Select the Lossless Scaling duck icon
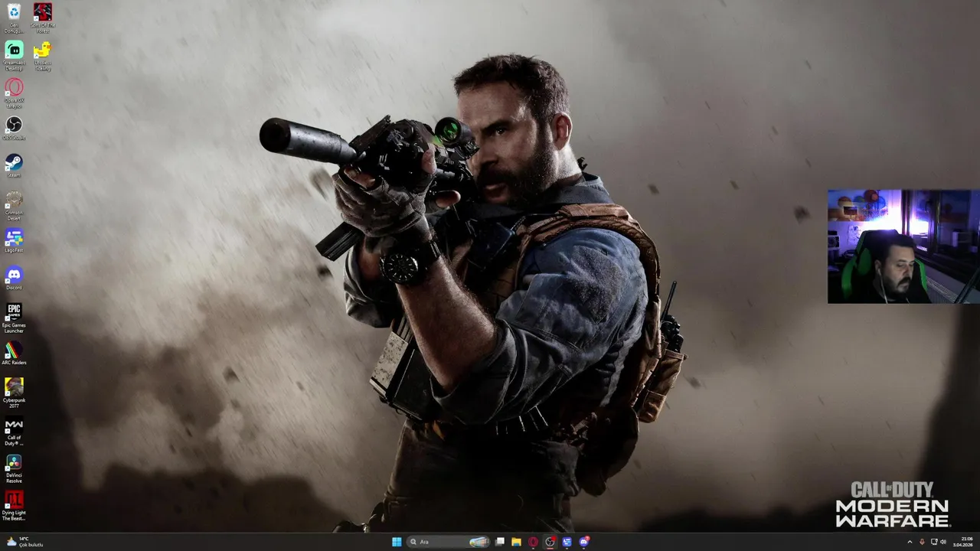This screenshot has width=980, height=551. click(43, 55)
